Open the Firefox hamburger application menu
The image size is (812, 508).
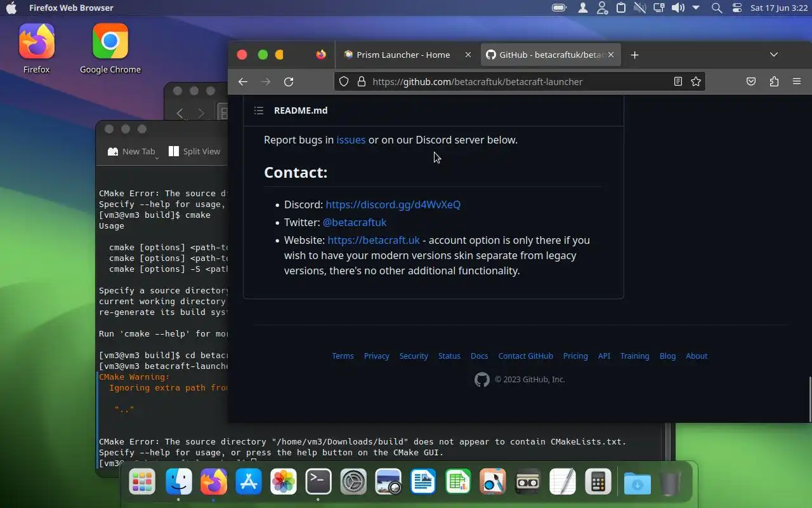coord(797,81)
